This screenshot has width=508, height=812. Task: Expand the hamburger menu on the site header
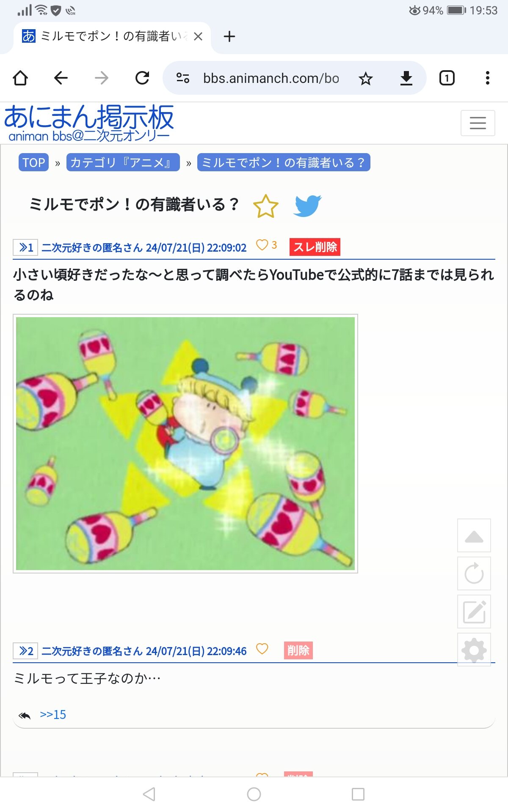(x=478, y=123)
